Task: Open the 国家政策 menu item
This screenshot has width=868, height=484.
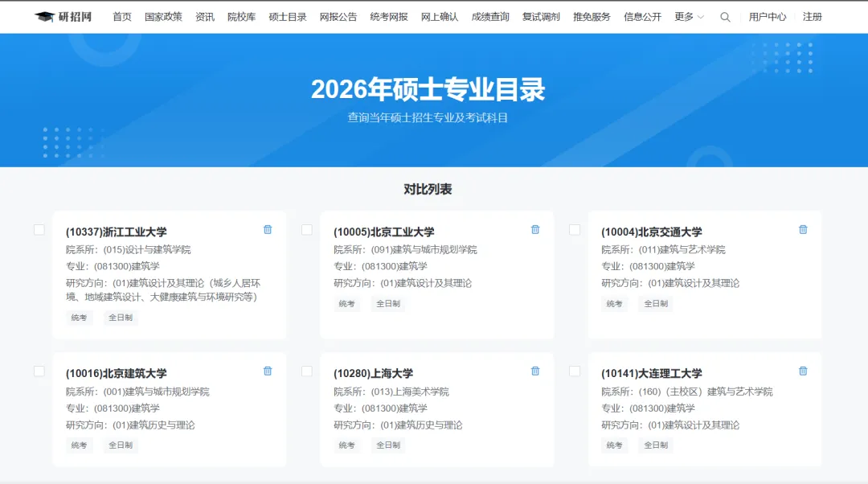Action: 163,17
